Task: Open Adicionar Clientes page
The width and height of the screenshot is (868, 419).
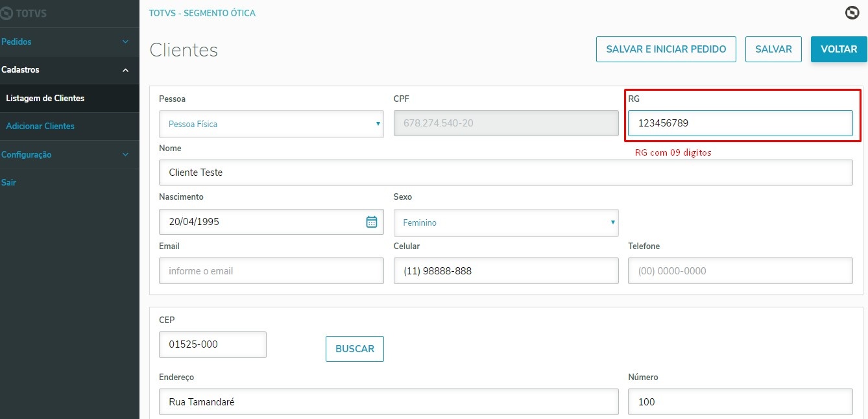Action: pyautogui.click(x=40, y=126)
